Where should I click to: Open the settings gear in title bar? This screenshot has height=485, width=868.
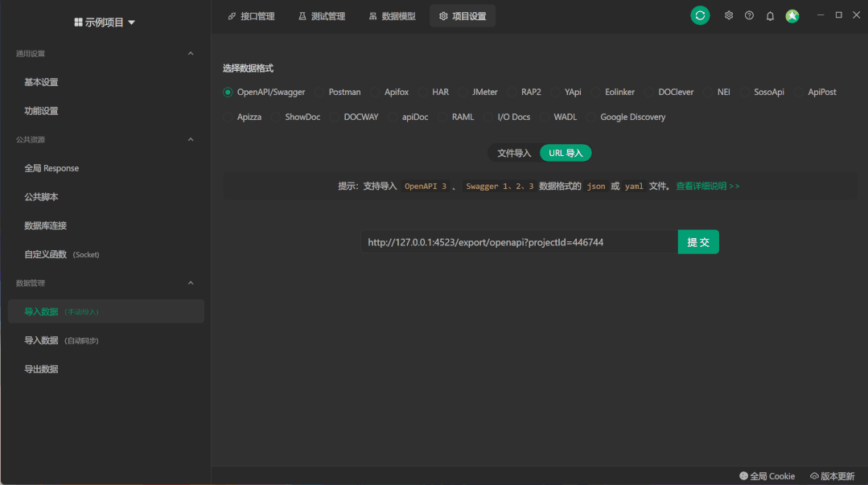[x=728, y=14]
